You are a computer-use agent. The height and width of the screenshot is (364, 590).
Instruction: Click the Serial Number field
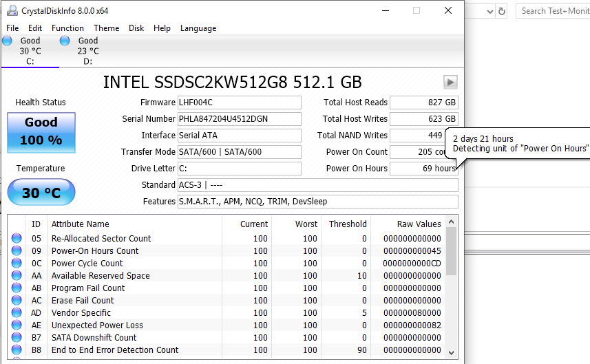pos(240,119)
